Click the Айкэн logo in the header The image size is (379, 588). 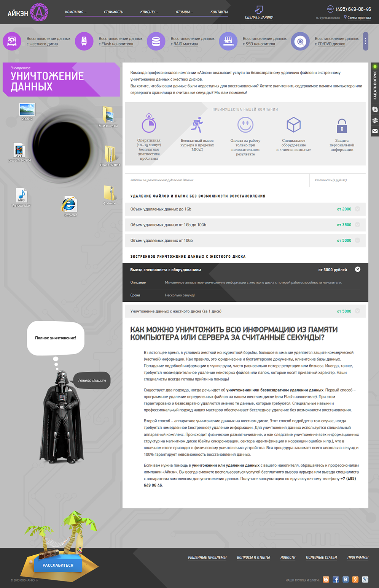[28, 13]
